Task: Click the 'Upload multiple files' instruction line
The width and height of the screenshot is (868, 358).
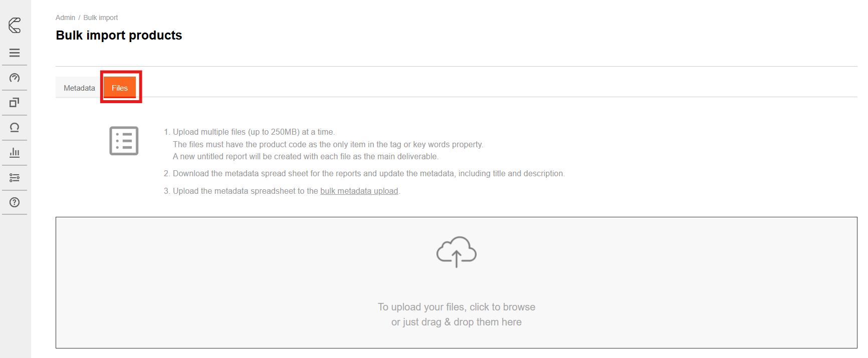Action: (254, 132)
